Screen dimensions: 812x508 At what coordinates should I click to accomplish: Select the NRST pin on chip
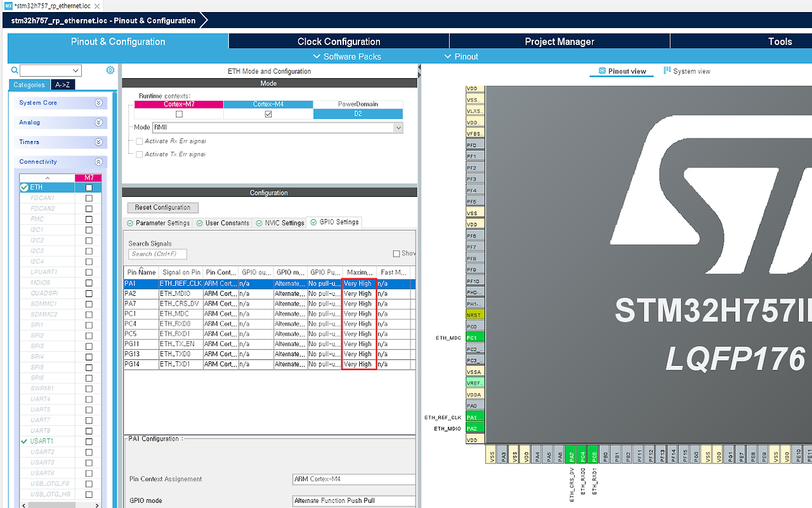[475, 315]
